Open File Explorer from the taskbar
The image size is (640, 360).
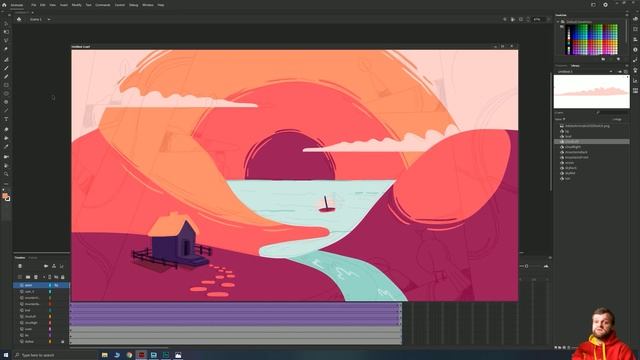[x=104, y=355]
